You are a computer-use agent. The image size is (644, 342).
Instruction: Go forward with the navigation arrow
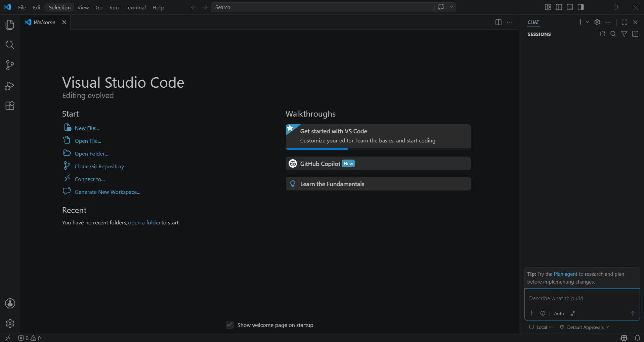pos(205,7)
